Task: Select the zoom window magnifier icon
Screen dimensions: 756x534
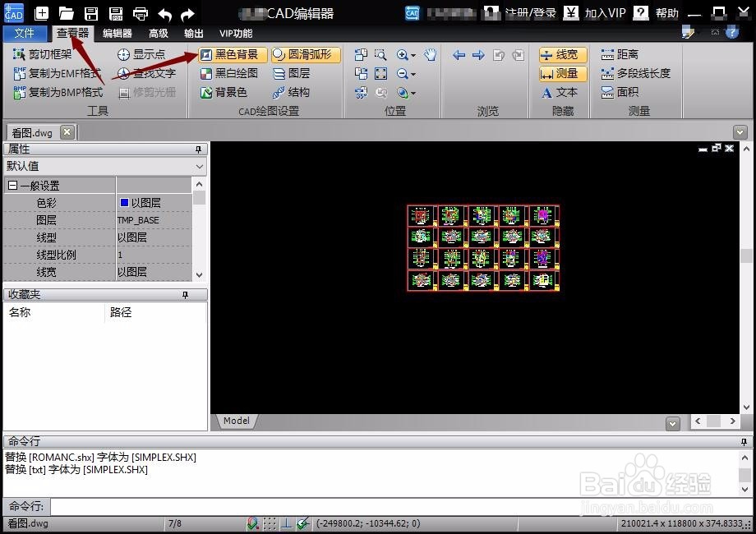Action: (381, 54)
